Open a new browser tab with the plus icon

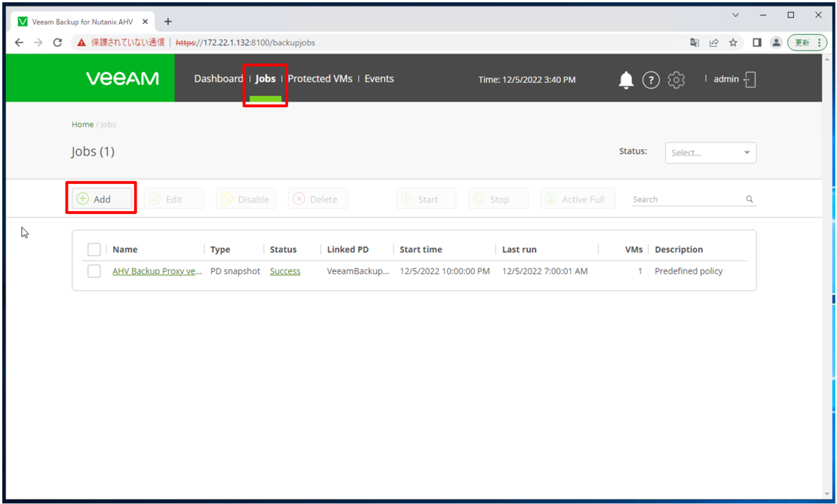click(x=167, y=22)
